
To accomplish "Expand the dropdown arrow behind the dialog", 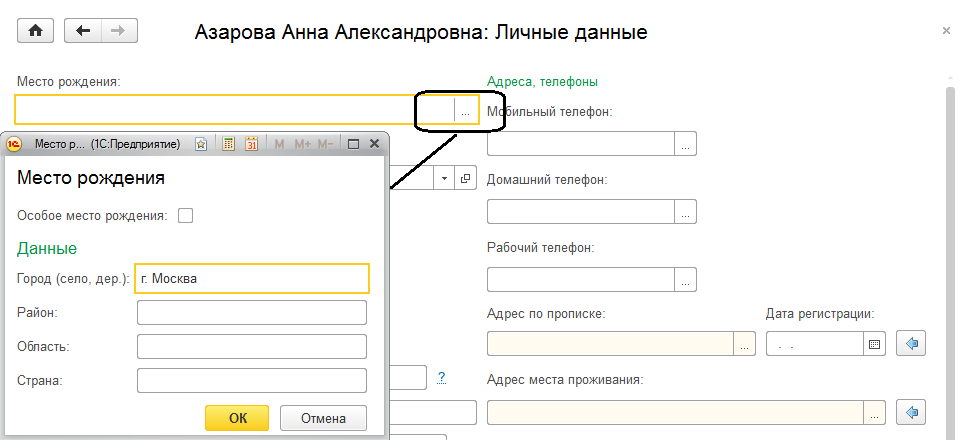I will coord(445,178).
